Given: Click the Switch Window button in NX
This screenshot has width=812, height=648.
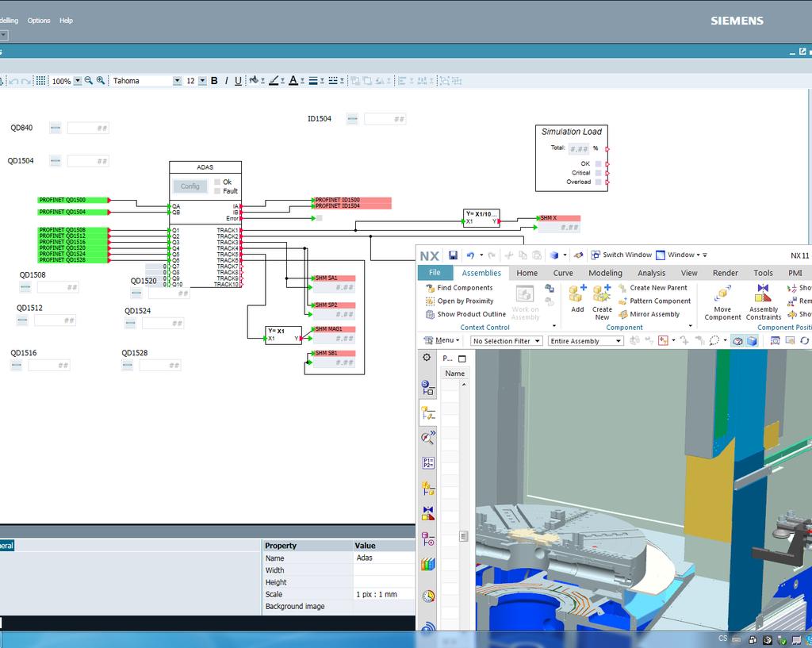Looking at the screenshot, I should 622,255.
